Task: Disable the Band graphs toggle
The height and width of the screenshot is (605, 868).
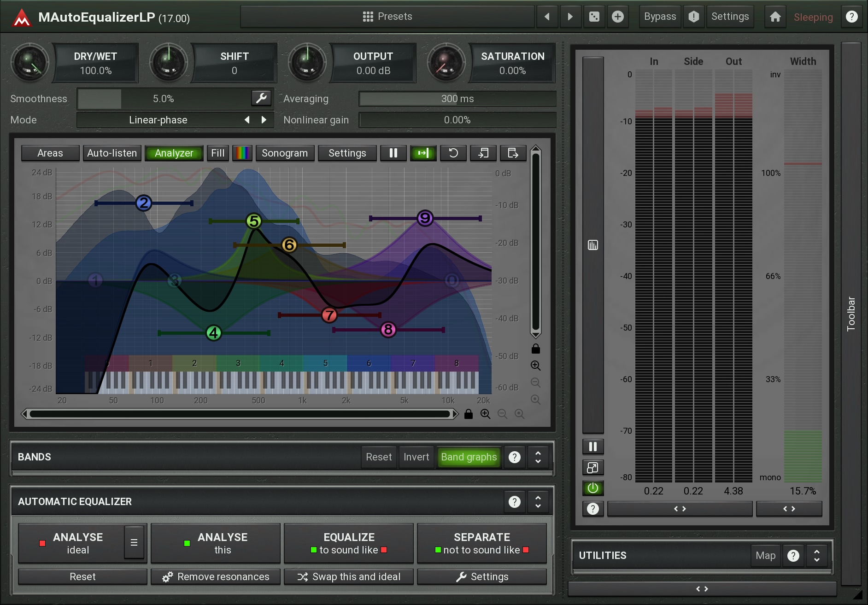Action: click(x=469, y=457)
